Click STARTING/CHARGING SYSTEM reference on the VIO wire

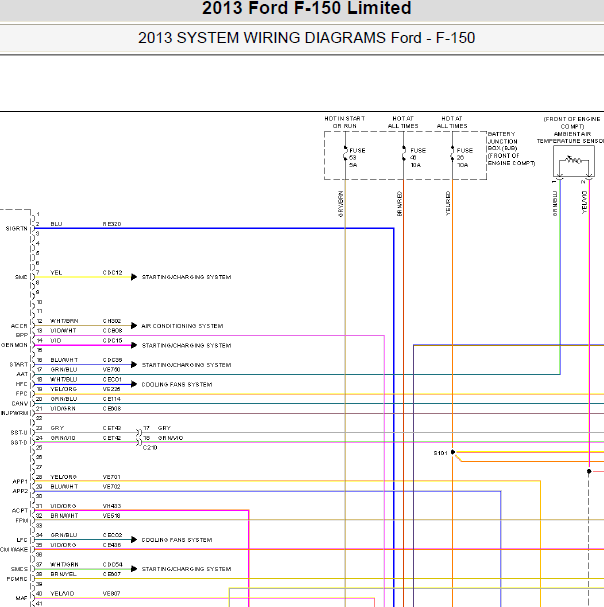[x=186, y=345]
